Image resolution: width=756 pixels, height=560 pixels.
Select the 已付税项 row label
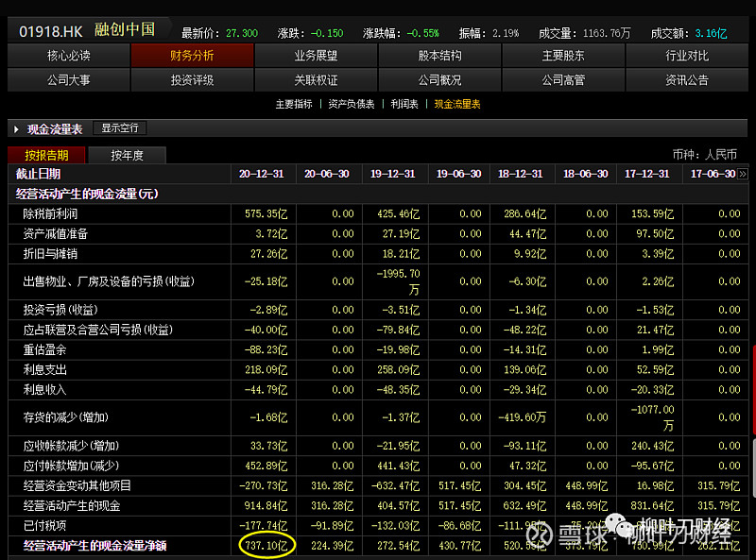point(44,526)
